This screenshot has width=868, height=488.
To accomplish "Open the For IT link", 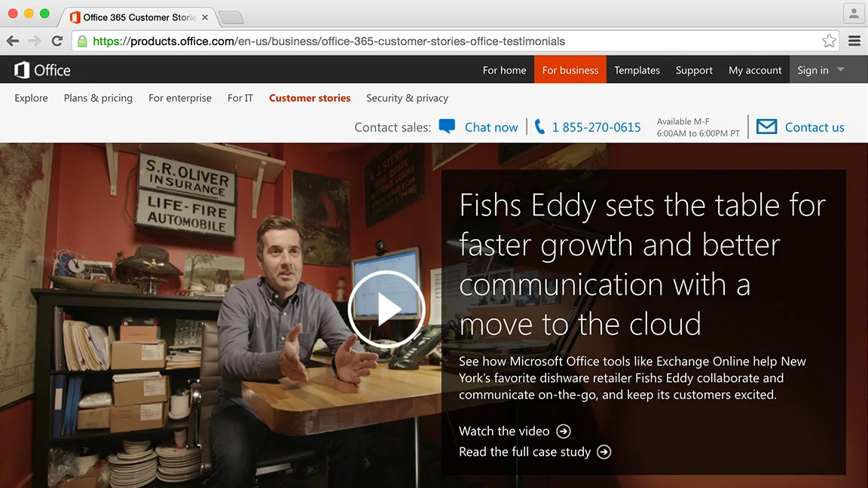I will point(240,98).
